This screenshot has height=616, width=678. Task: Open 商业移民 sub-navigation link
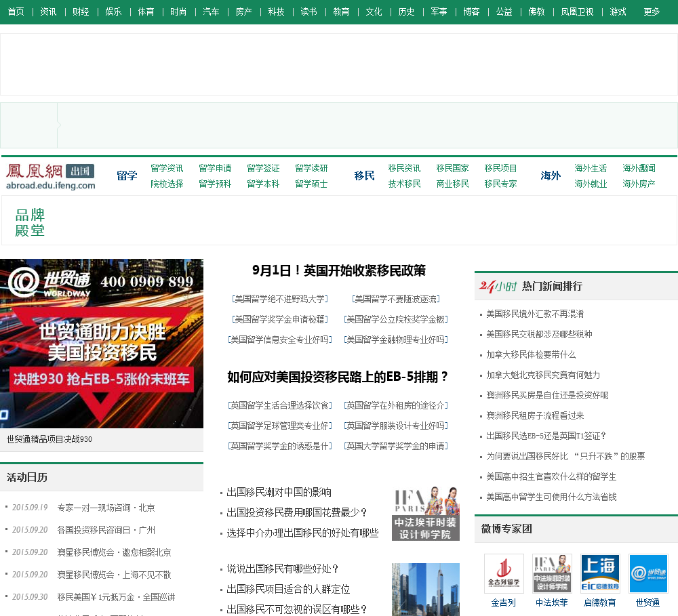pos(453,184)
